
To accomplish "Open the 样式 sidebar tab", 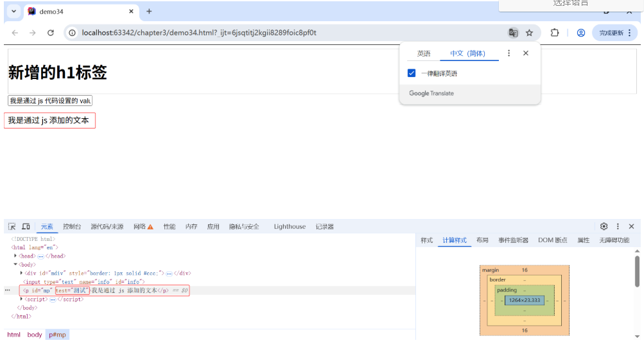I will coord(427,240).
